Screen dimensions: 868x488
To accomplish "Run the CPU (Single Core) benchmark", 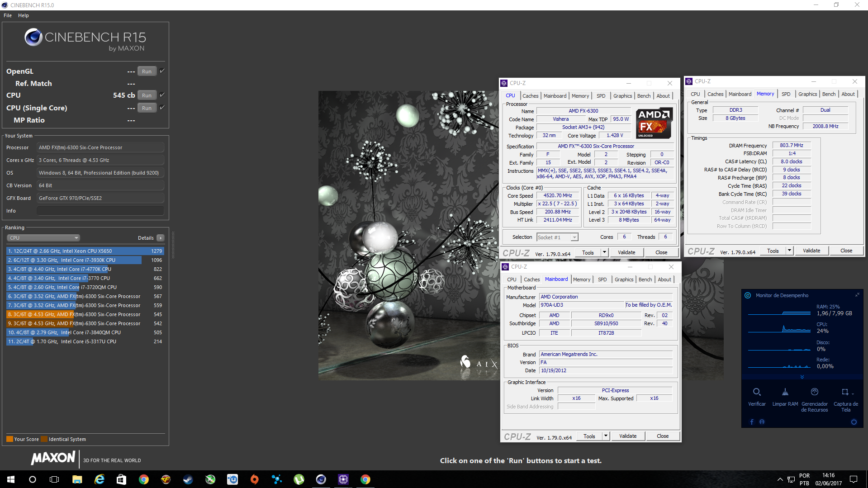I will click(x=147, y=108).
